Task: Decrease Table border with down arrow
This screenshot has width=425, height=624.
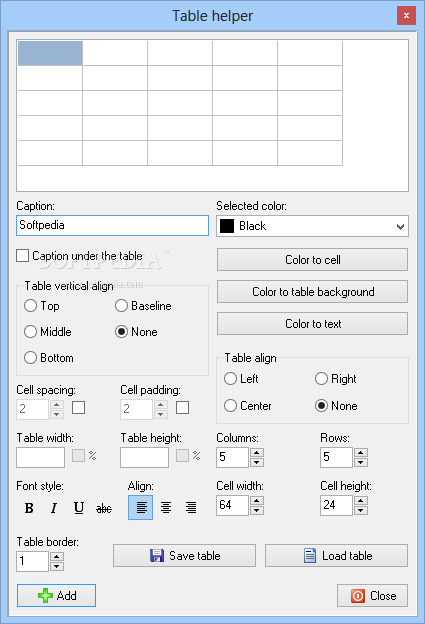Action: [x=57, y=566]
